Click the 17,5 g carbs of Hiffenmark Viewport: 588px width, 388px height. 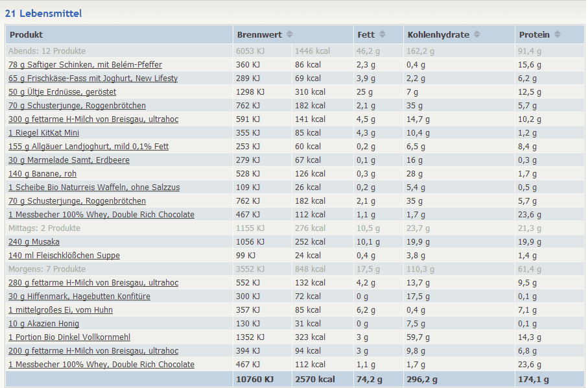pyautogui.click(x=418, y=297)
